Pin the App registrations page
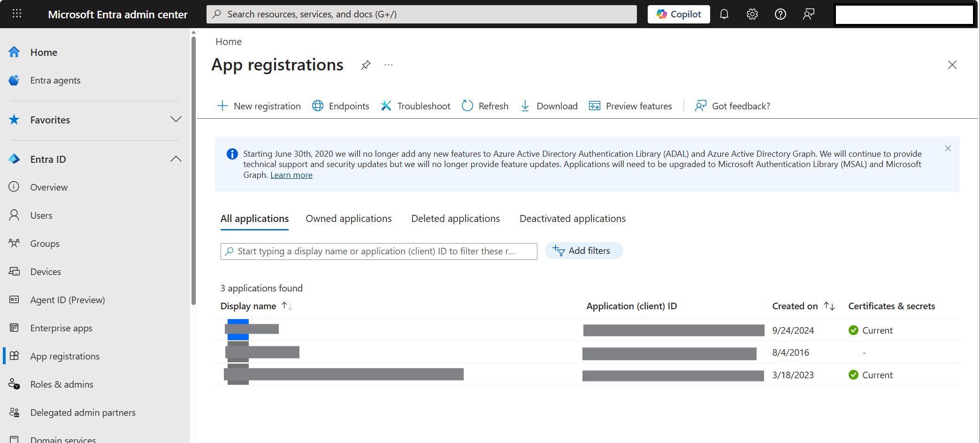The height and width of the screenshot is (443, 980). [x=366, y=65]
